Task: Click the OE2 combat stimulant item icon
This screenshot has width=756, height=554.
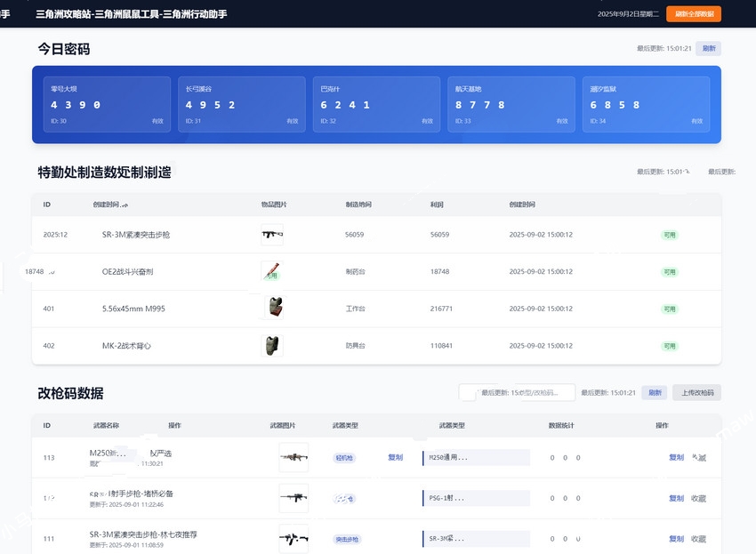Action: [270, 271]
